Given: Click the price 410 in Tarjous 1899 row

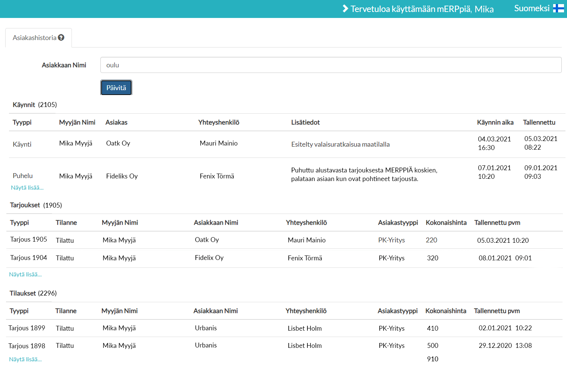Looking at the screenshot, I should [x=433, y=328].
